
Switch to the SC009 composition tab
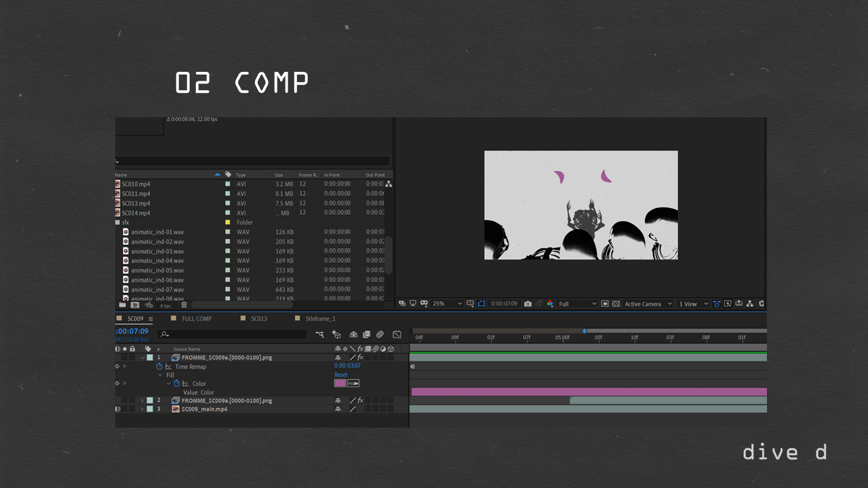[x=135, y=319]
